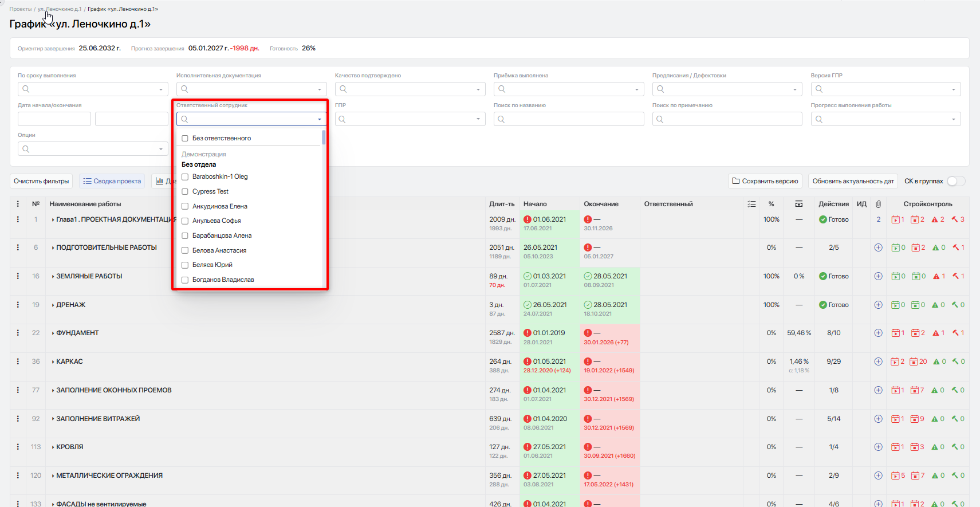Viewport: 980px width, 507px height.
Task: Click the plus icon in the ДРЕНАЖ row
Action: click(878, 305)
